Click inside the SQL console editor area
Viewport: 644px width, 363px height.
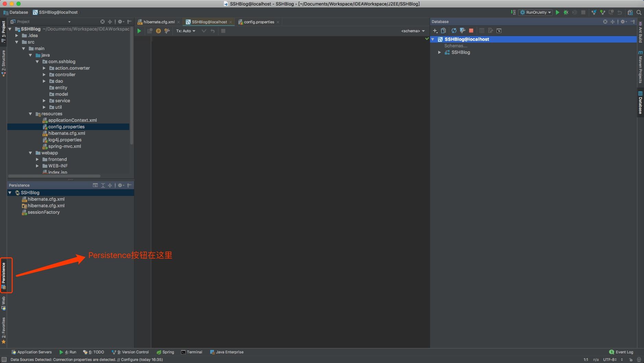290,191
